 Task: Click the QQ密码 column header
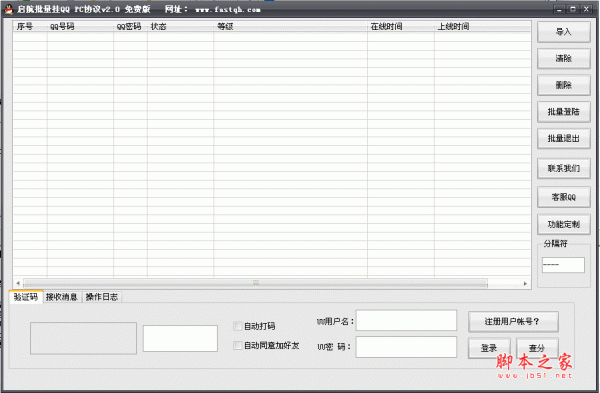coord(130,26)
